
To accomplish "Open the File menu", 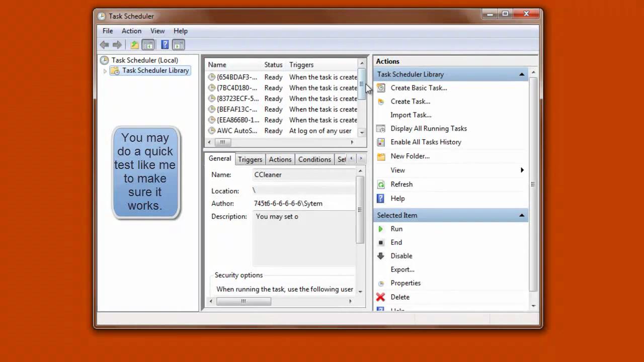I will [x=108, y=31].
